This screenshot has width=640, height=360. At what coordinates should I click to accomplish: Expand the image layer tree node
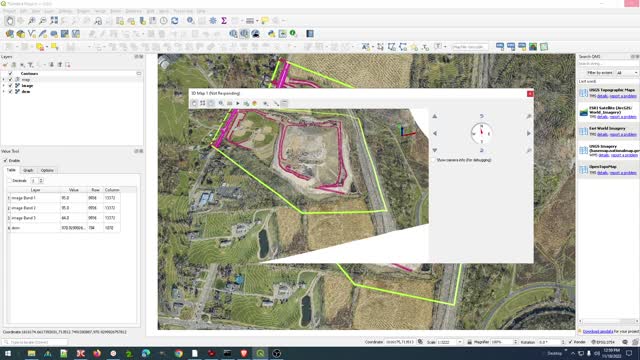point(4,86)
